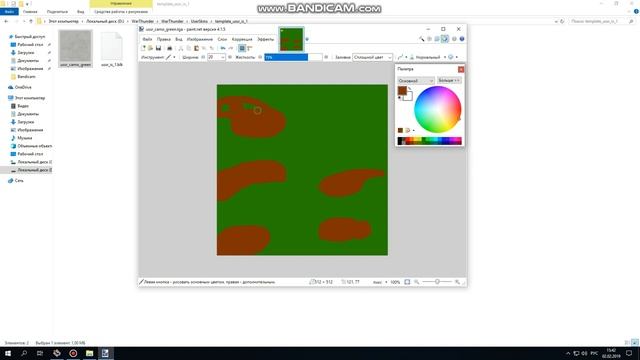The height and width of the screenshot is (360, 640).
Task: Click the fit to window icon
Action: (407, 282)
